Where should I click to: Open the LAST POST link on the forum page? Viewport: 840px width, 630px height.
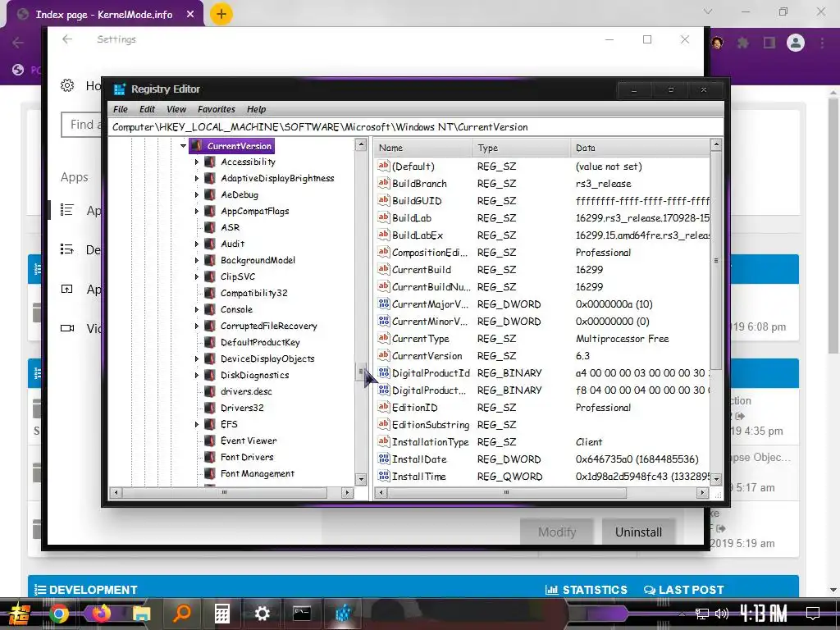pos(683,590)
